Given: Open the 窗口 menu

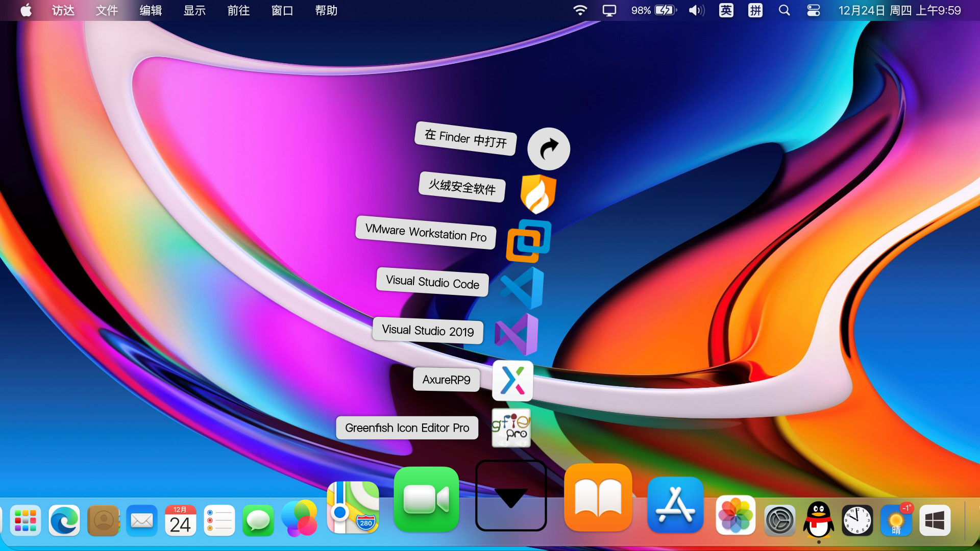Looking at the screenshot, I should 283,10.
